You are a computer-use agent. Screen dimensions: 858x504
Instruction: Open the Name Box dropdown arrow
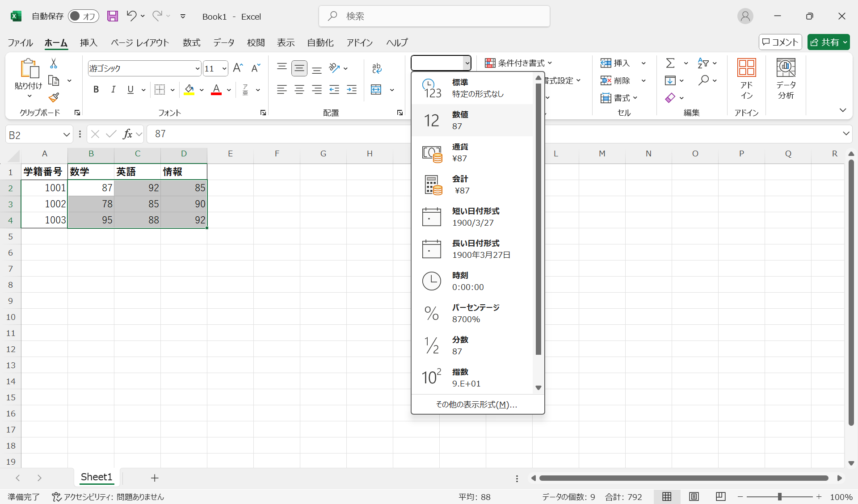(67, 134)
